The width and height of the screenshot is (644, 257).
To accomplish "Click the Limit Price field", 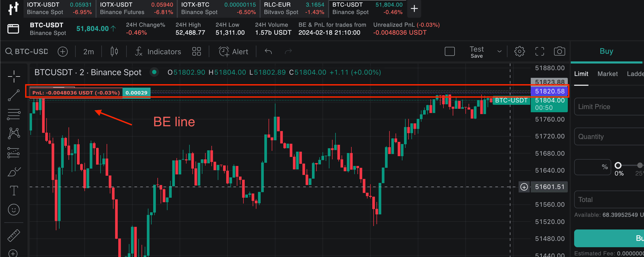I will click(609, 107).
